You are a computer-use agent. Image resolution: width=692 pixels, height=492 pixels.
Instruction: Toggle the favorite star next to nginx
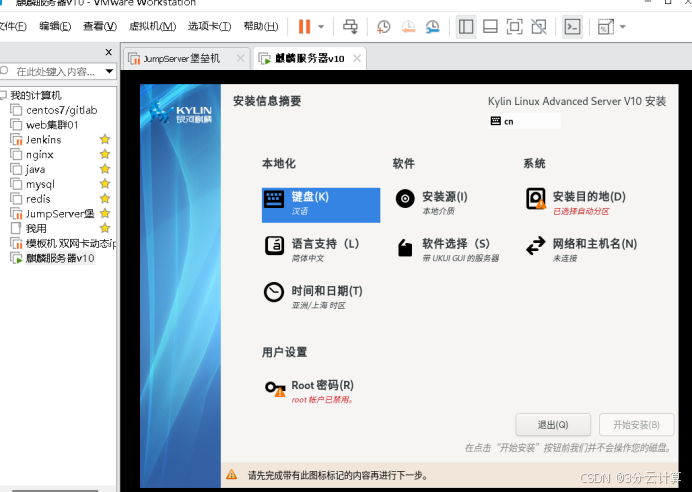(x=105, y=155)
